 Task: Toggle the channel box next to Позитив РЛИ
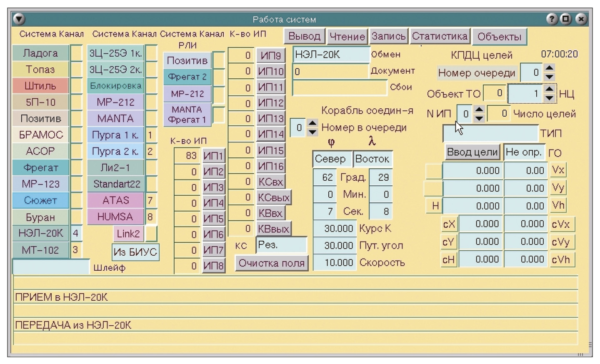coord(219,61)
